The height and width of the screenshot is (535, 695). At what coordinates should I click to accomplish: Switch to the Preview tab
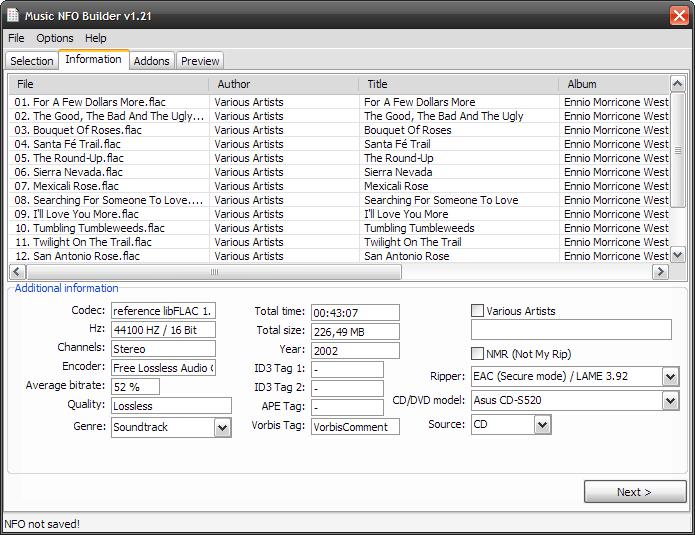coord(200,61)
